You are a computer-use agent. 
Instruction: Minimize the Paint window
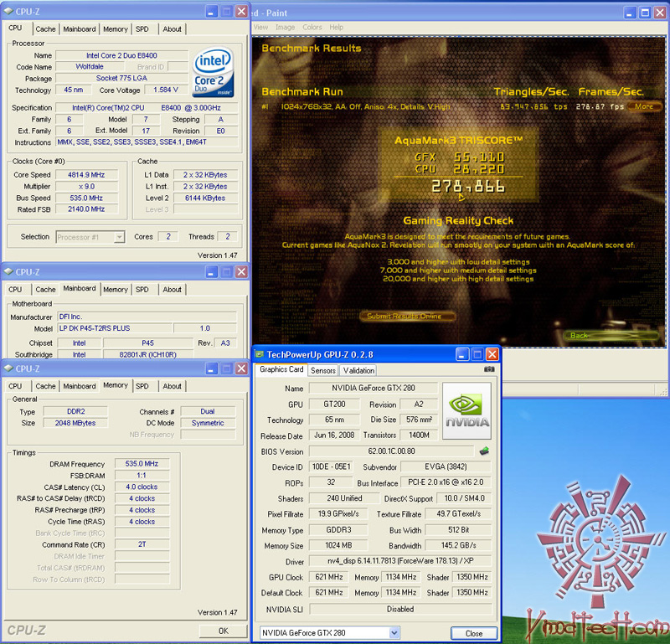click(x=630, y=13)
